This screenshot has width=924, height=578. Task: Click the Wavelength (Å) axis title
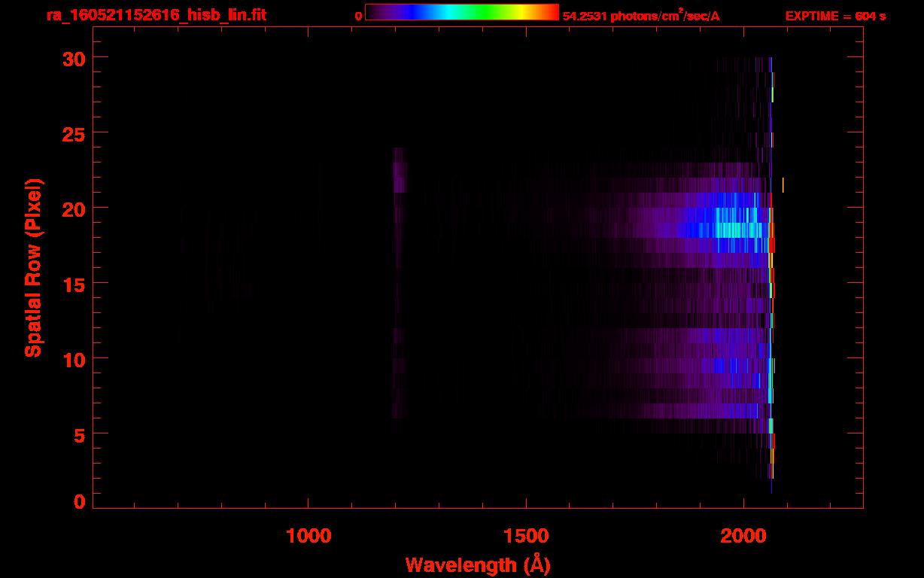477,564
